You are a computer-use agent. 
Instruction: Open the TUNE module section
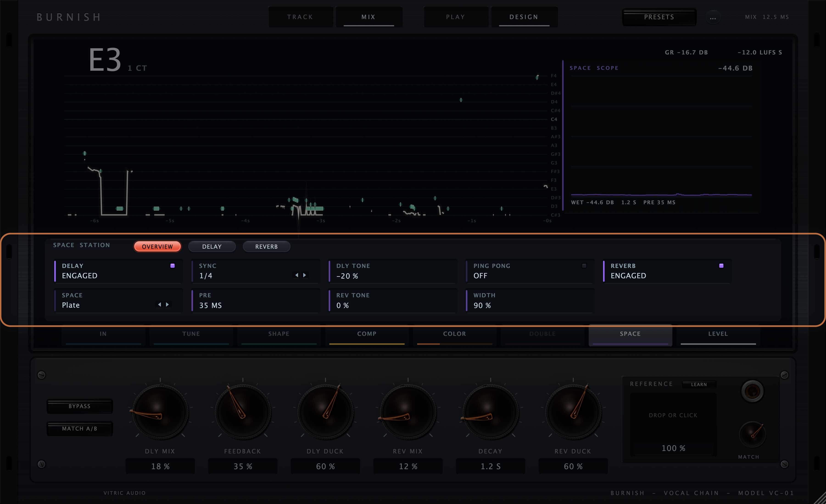[x=191, y=335]
